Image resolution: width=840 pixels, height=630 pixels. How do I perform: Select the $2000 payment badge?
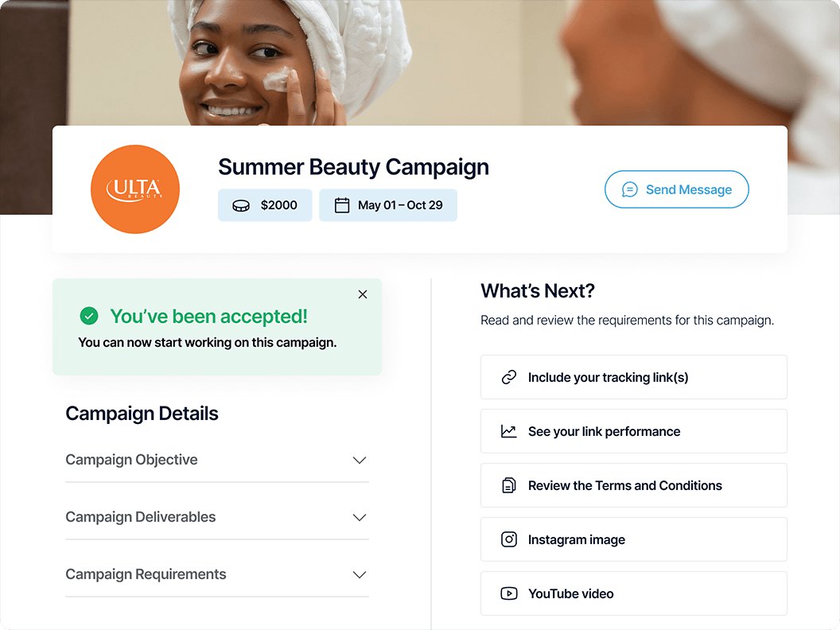pos(265,205)
